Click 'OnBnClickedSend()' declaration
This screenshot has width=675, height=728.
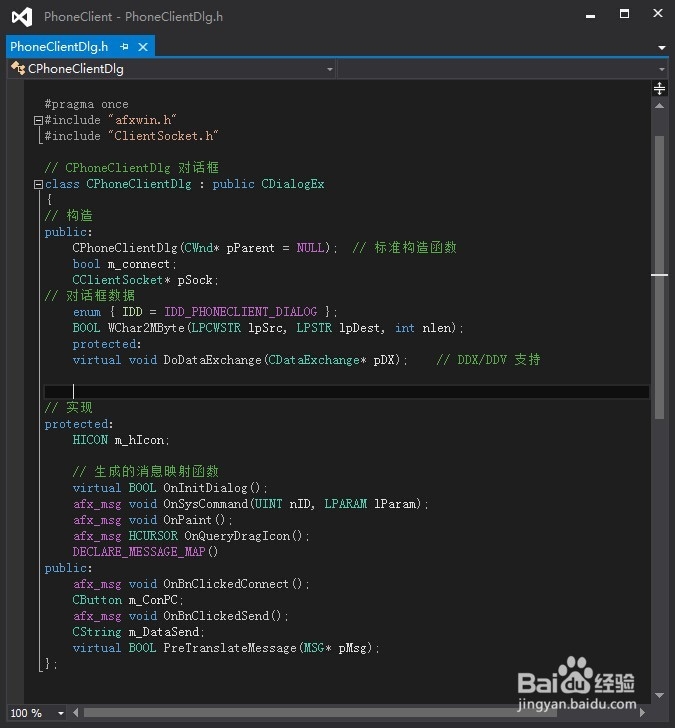click(x=226, y=616)
